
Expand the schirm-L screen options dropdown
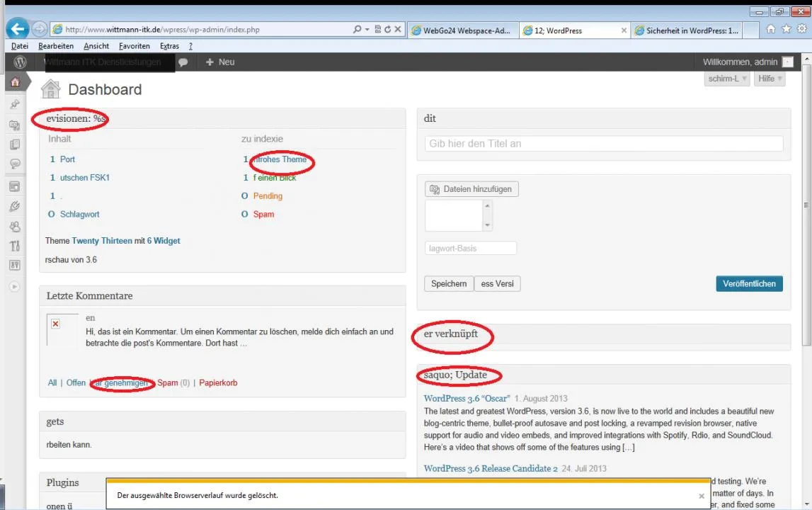click(x=726, y=79)
